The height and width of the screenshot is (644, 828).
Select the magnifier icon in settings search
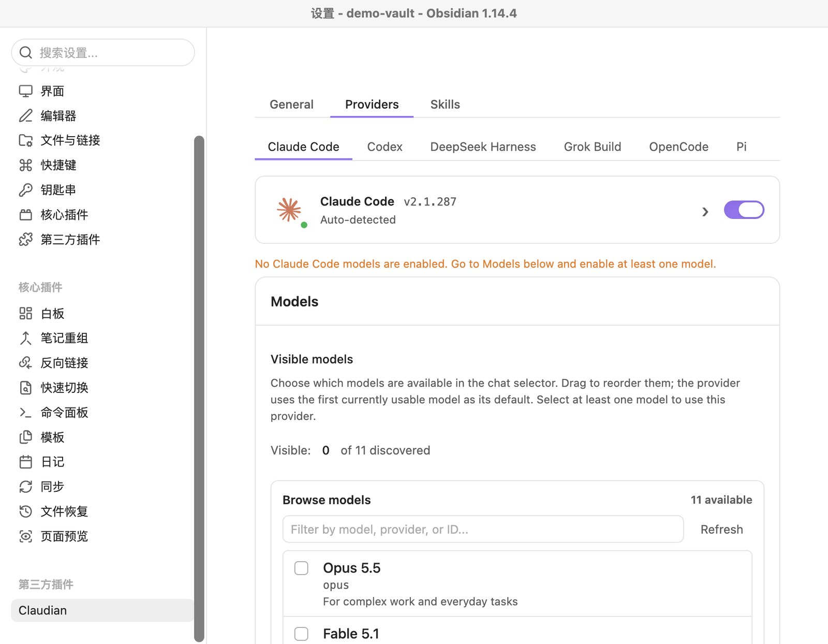[x=26, y=53]
